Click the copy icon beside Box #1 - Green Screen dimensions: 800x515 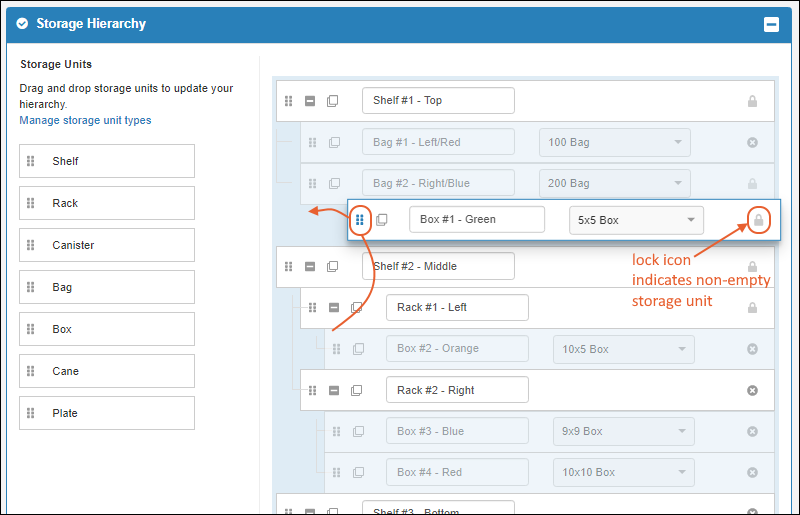[x=381, y=220]
